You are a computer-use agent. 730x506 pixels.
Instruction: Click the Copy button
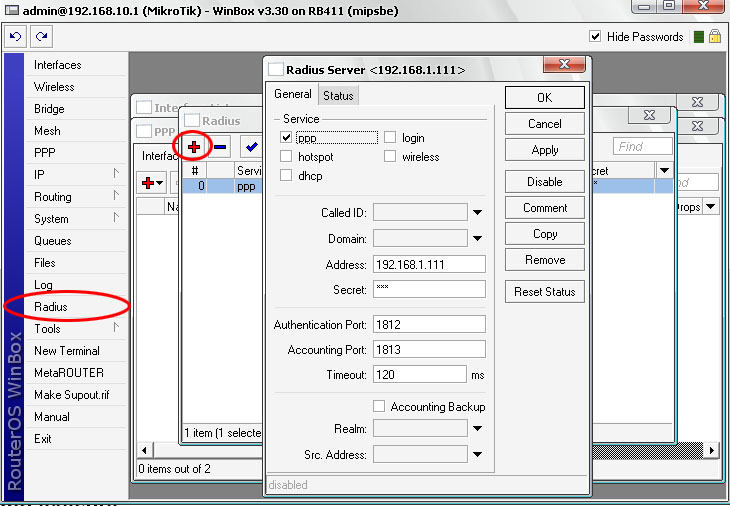tap(545, 234)
